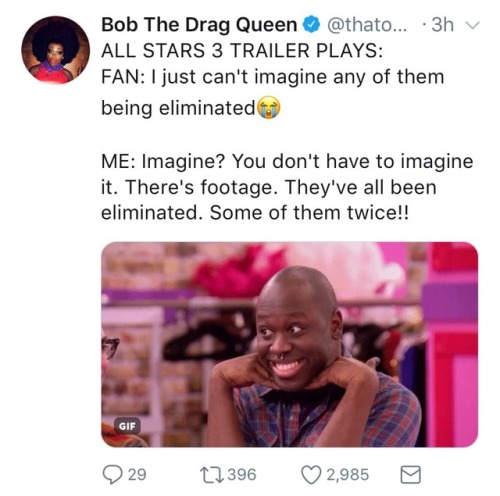Share via the envelope message icon
The image size is (500, 496).
pos(410,475)
